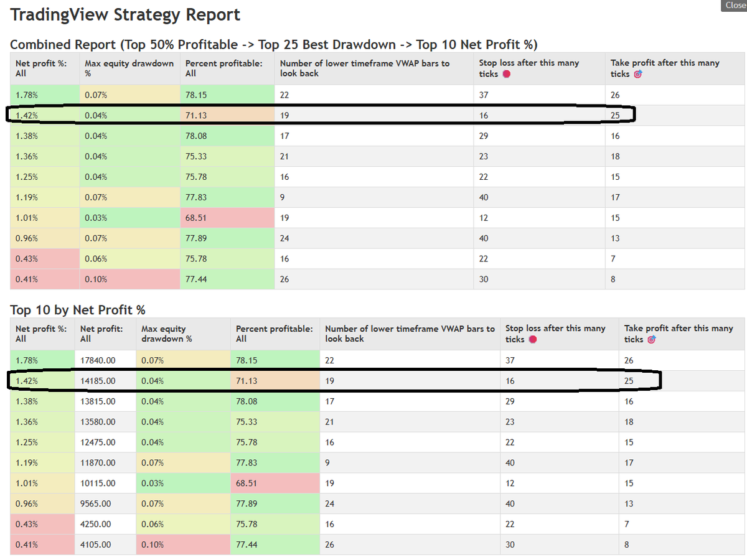Click the Top 10 by Net Profit % heading
The width and height of the screenshot is (747, 560).
[x=78, y=310]
